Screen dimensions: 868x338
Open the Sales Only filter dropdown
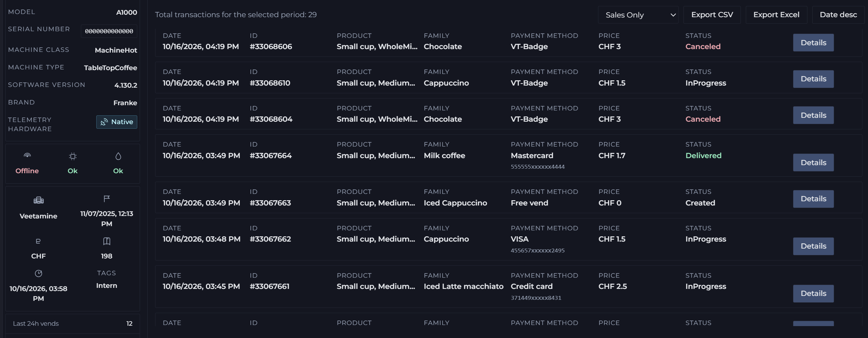pyautogui.click(x=638, y=15)
